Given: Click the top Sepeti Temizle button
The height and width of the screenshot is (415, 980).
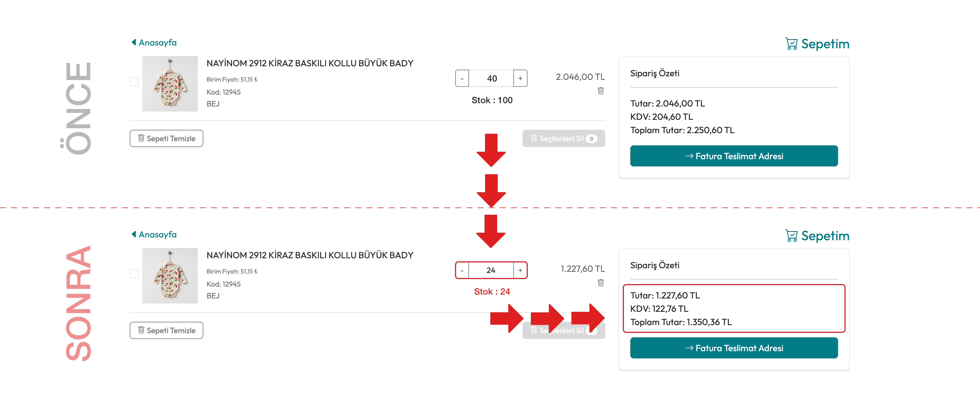Looking at the screenshot, I should click(166, 138).
